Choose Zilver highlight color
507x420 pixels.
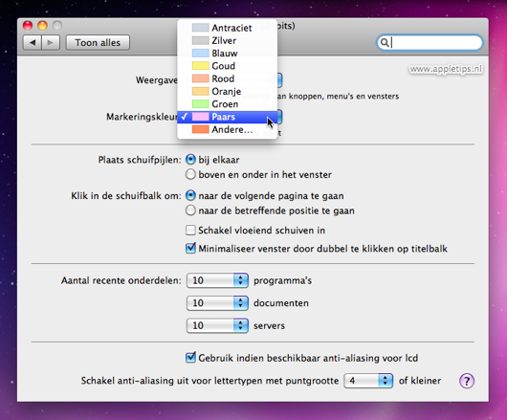[x=228, y=40]
